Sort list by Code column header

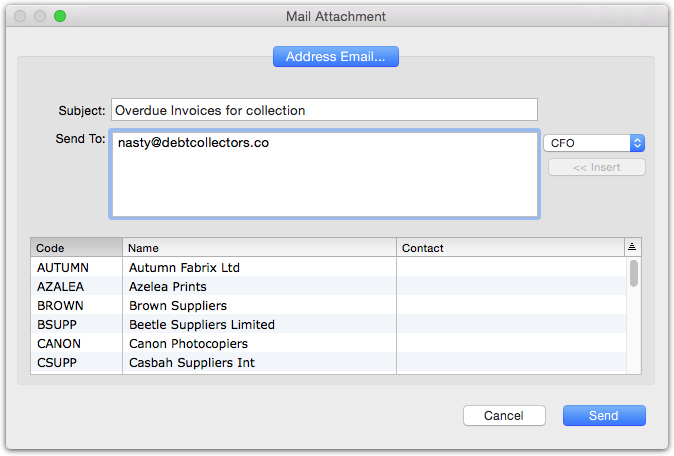click(x=77, y=248)
